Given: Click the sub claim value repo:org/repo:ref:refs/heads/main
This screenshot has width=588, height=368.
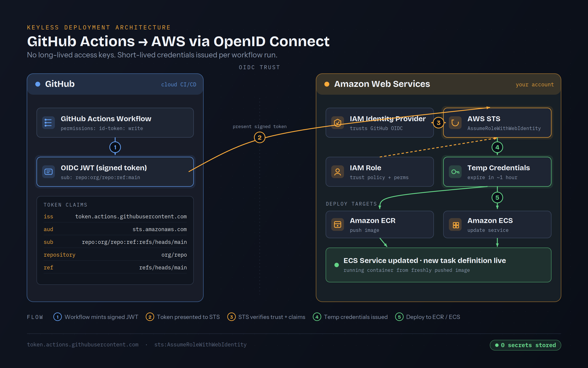Looking at the screenshot, I should pos(134,242).
